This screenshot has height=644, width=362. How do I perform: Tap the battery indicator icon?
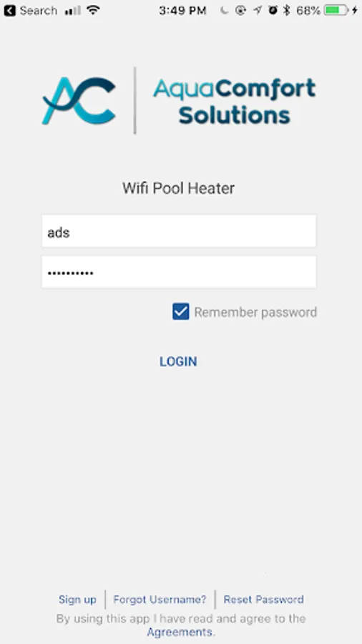tap(336, 10)
